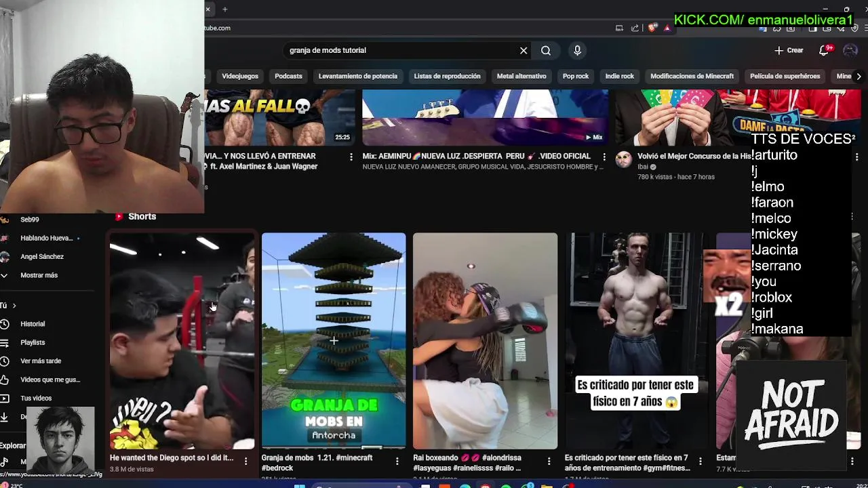Open File Explorer folder icon on taskbar
This screenshot has width=868, height=488.
click(x=547, y=486)
